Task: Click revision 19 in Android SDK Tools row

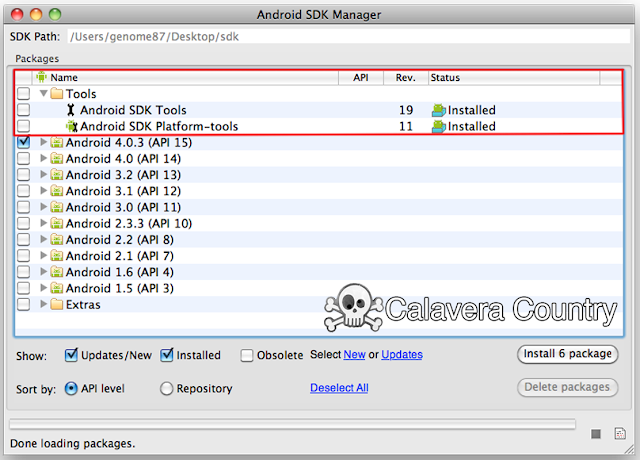Action: (406, 110)
